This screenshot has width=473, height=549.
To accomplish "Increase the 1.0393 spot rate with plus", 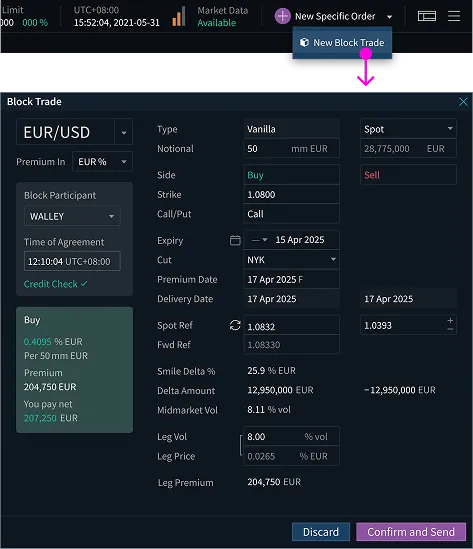I will click(450, 320).
